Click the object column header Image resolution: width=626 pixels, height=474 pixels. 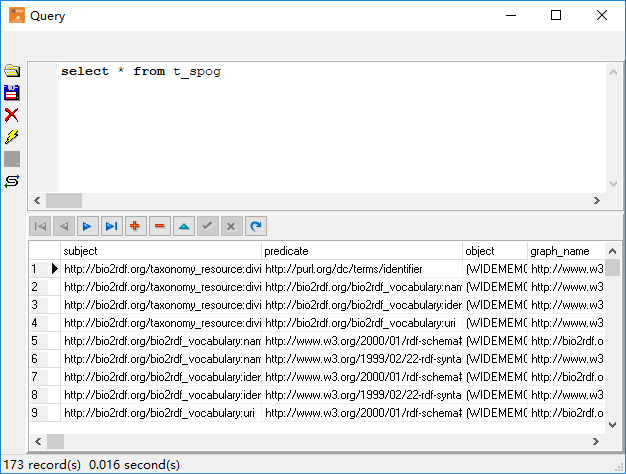click(495, 251)
